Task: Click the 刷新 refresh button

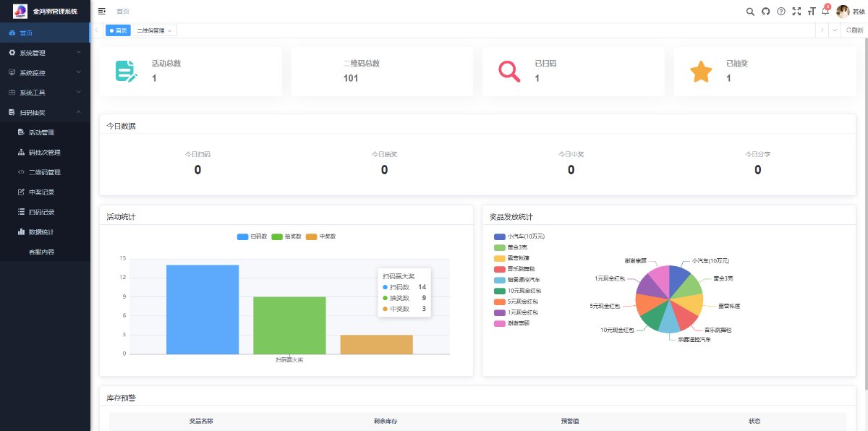Action: (x=854, y=30)
